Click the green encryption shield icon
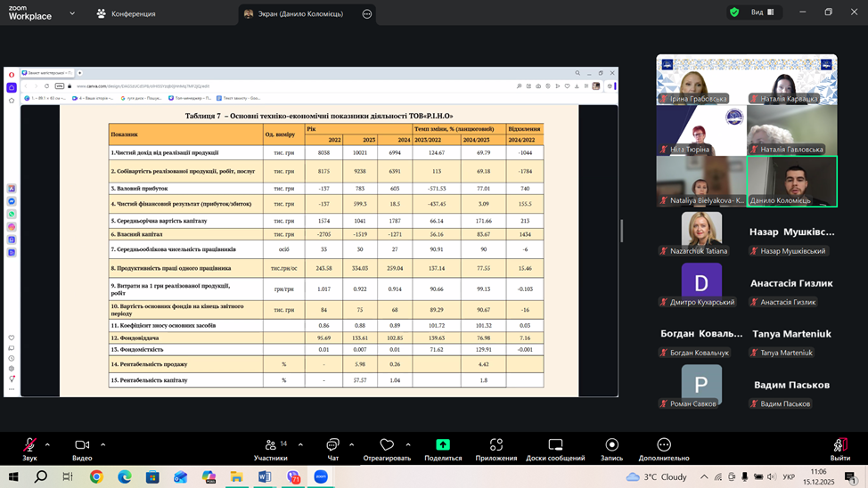 coord(734,12)
